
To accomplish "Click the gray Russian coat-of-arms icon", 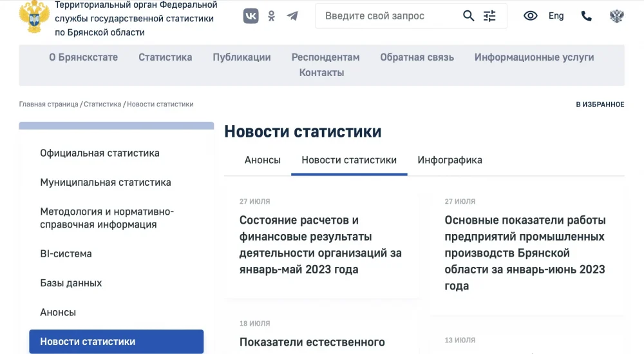I will (x=616, y=16).
